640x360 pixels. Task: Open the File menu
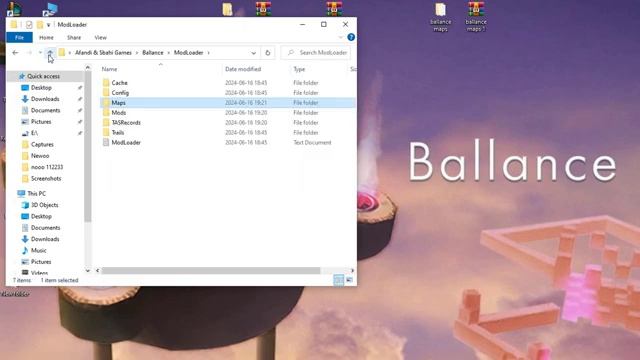(19, 38)
